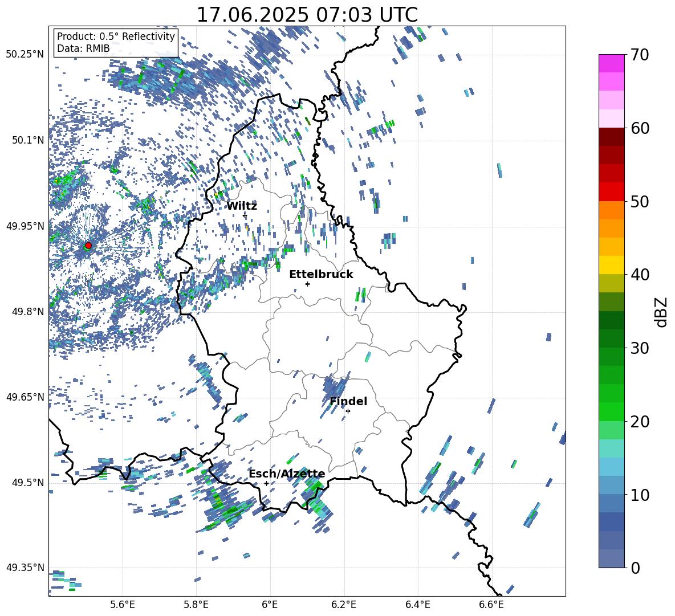Click the 10 value on colorbar
This screenshot has height=616, width=675.
(640, 495)
